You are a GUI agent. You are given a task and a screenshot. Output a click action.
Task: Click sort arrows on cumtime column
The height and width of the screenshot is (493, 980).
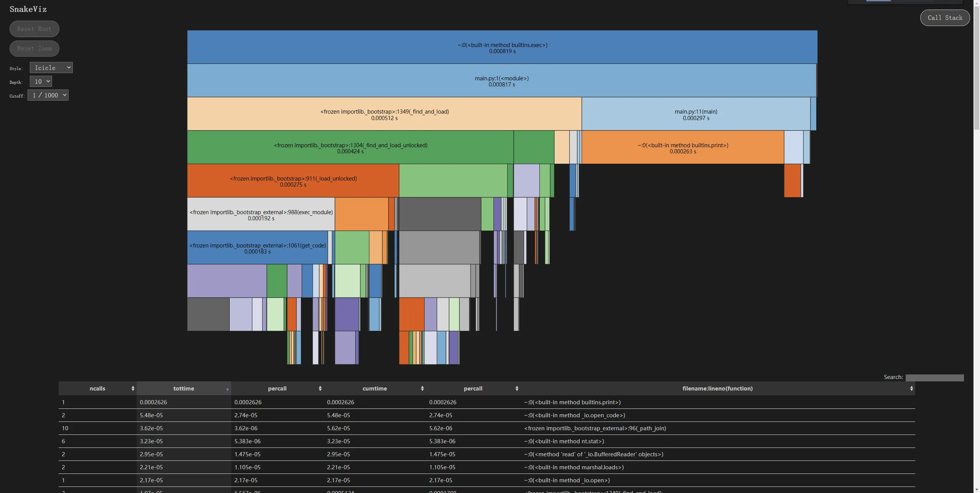422,388
